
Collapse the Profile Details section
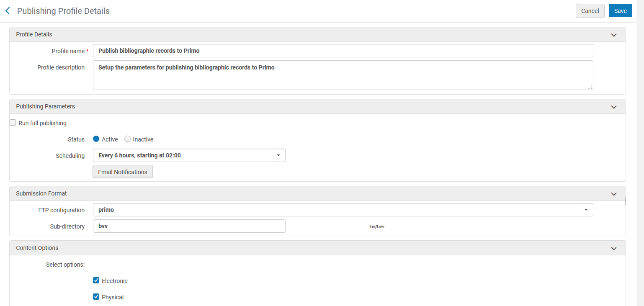tap(614, 35)
